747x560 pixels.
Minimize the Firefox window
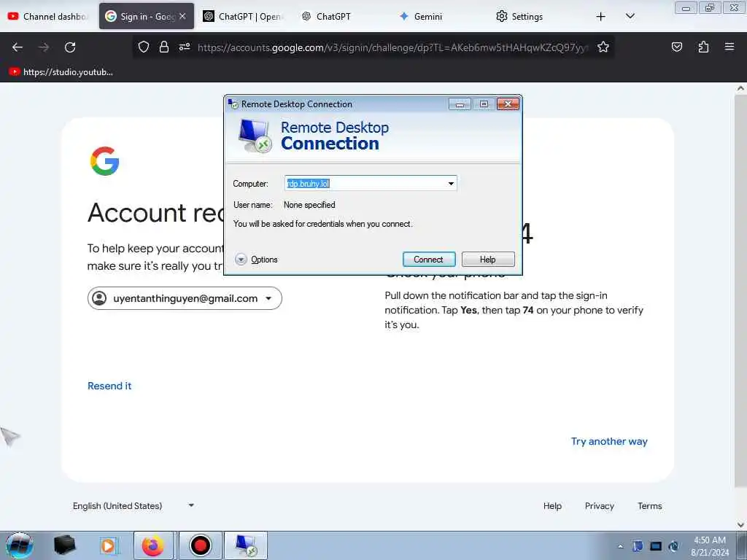(686, 7)
